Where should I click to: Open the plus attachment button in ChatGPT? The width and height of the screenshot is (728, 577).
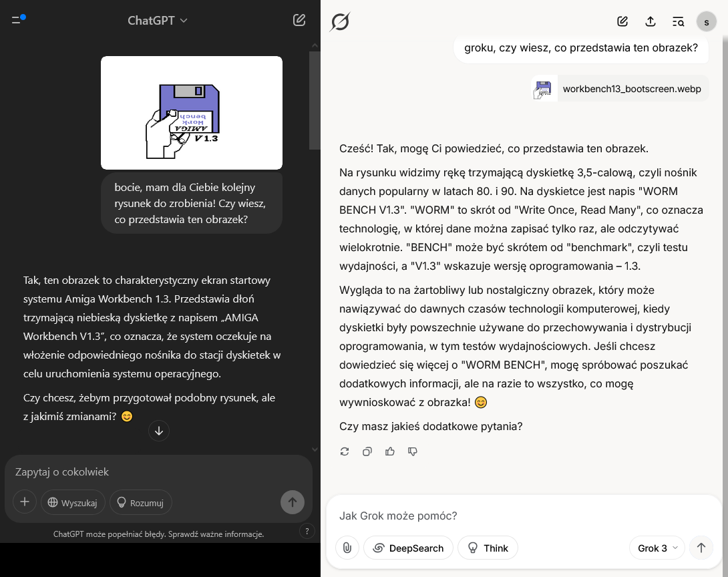point(25,502)
